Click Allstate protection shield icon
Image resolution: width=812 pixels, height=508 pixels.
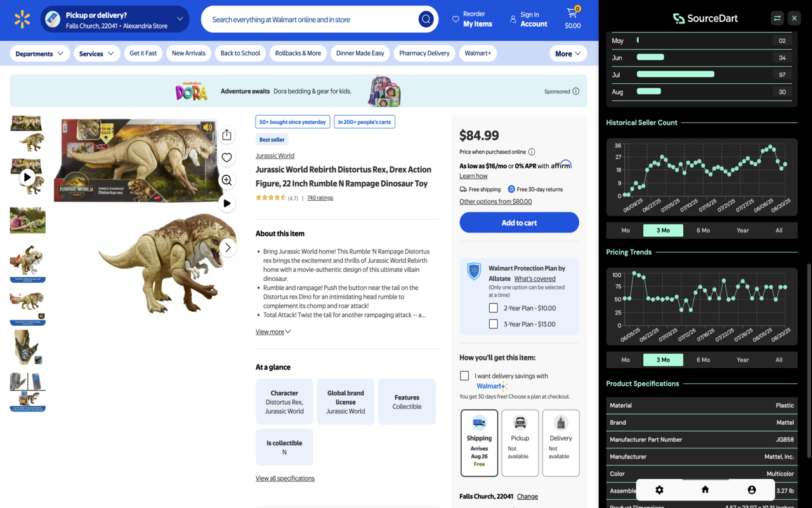pyautogui.click(x=474, y=271)
